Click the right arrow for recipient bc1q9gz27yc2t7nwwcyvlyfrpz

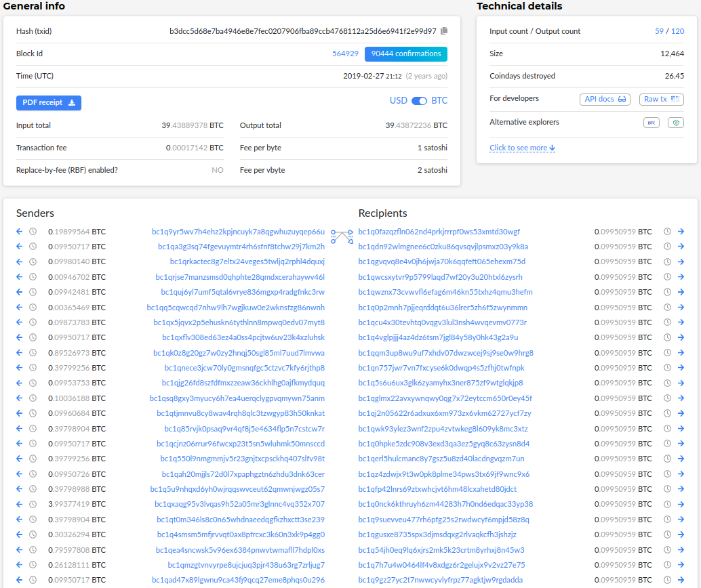click(x=681, y=580)
